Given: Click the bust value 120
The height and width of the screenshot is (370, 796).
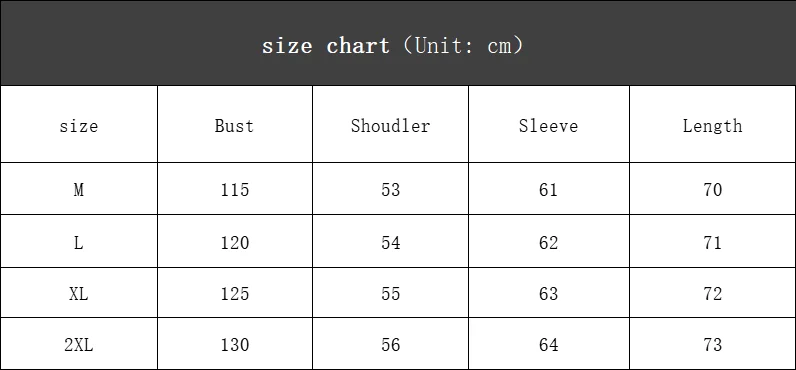Looking at the screenshot, I should click(x=235, y=243).
